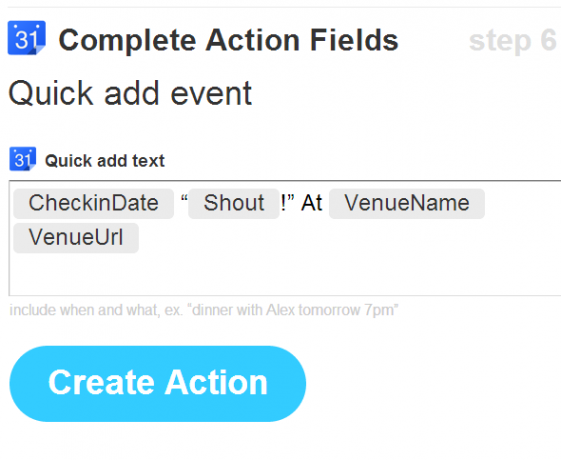The width and height of the screenshot is (561, 460).
Task: Select the VenueUrl ingredient chip
Action: point(76,238)
